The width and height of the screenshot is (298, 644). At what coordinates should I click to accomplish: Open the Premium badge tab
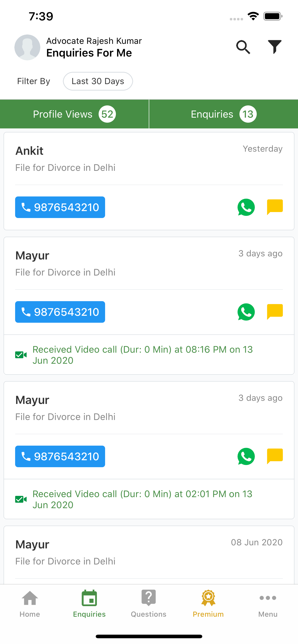[208, 604]
